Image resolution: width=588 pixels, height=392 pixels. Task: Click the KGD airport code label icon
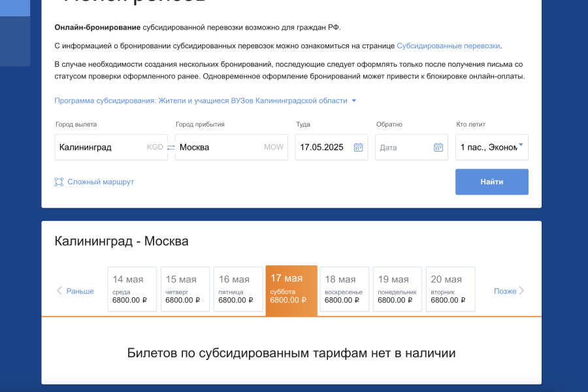coord(154,147)
